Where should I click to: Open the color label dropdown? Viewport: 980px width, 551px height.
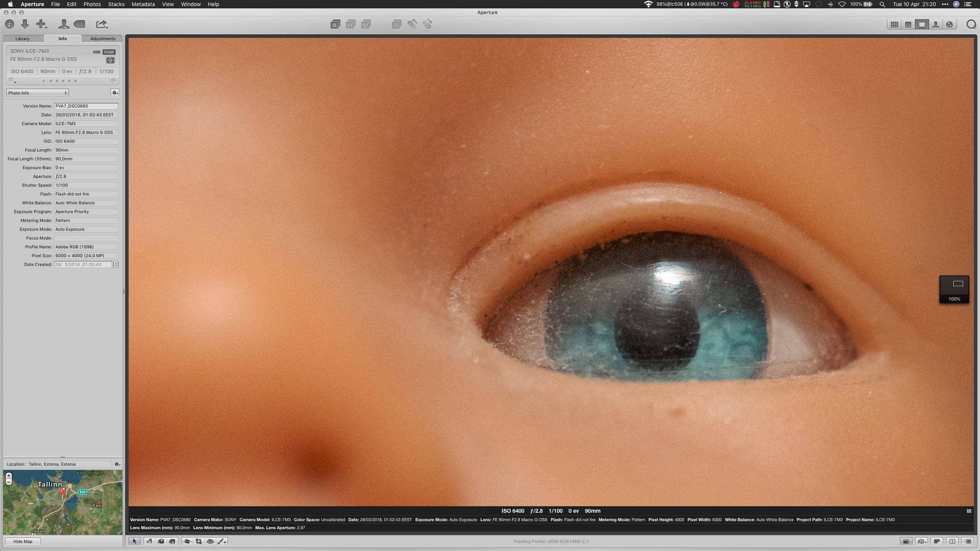click(12, 81)
